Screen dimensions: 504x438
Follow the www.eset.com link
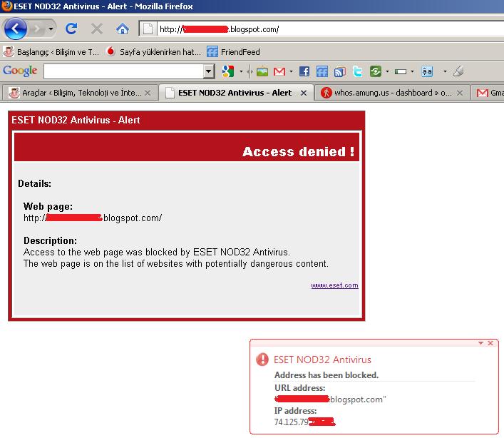coord(334,285)
